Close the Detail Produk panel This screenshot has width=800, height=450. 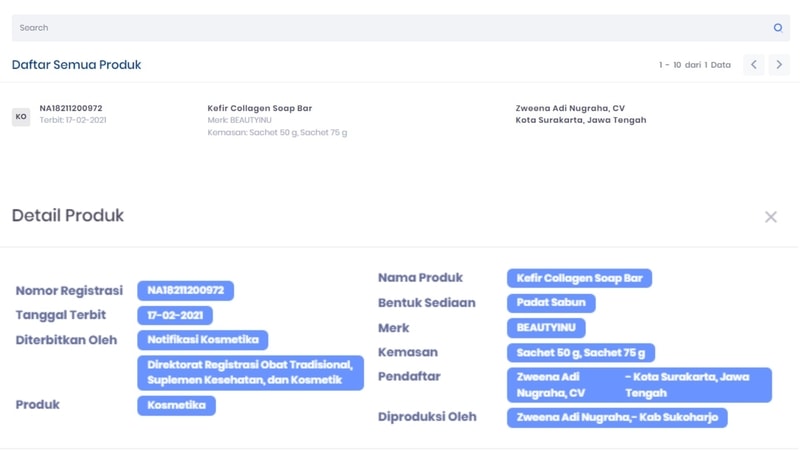770,217
